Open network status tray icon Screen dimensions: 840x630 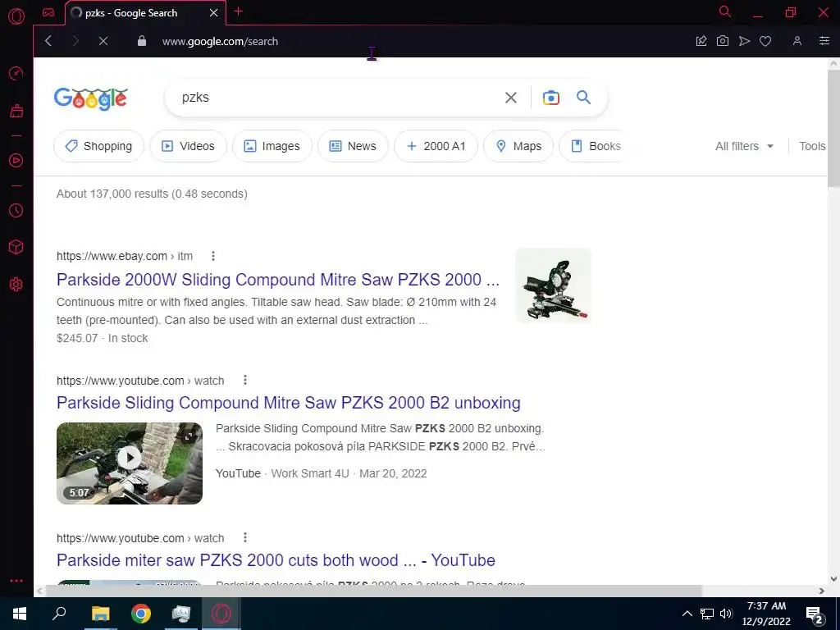[x=707, y=614]
